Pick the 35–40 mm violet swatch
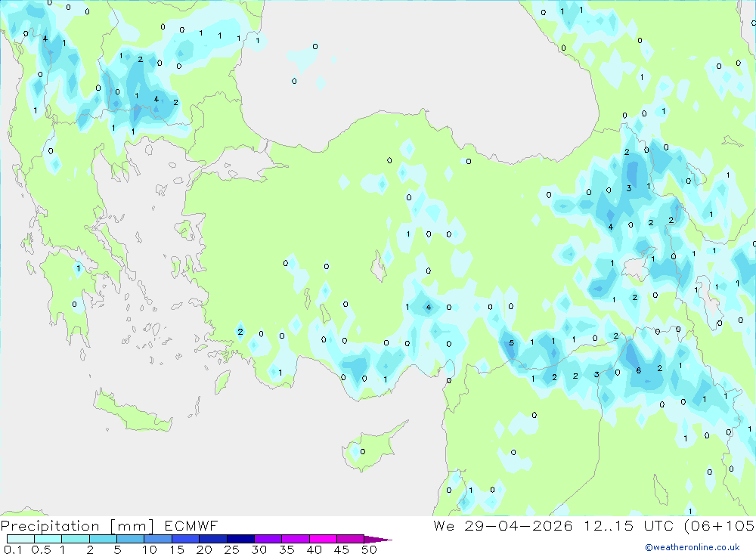Viewport: 756px width, 554px height. [295, 539]
